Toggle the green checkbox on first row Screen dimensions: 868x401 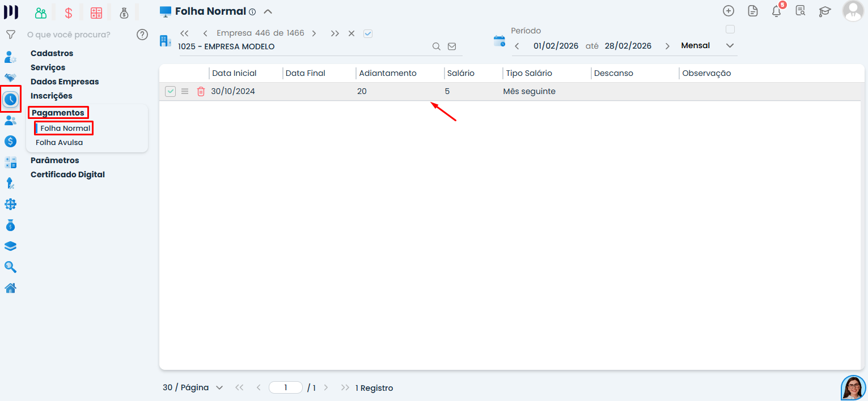pyautogui.click(x=170, y=91)
